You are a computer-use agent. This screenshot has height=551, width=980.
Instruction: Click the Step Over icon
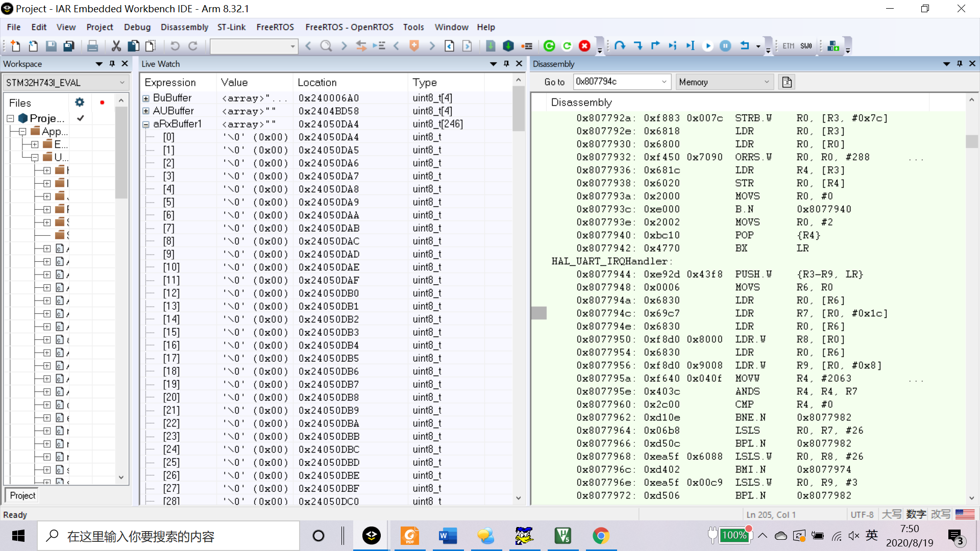[x=620, y=46]
